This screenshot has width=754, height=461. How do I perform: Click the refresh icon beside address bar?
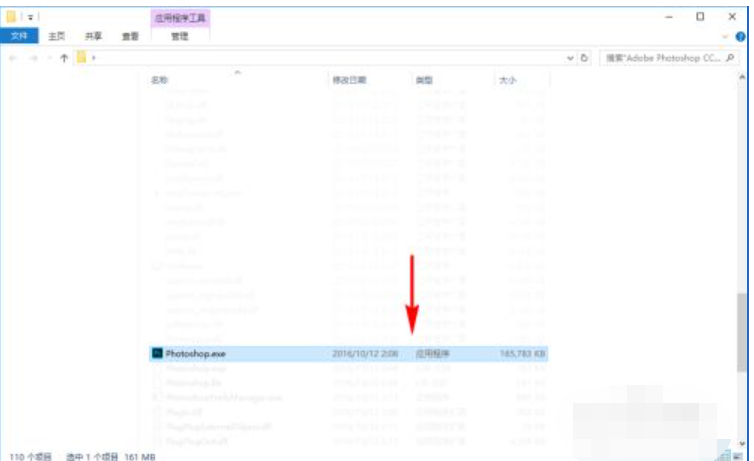[585, 58]
